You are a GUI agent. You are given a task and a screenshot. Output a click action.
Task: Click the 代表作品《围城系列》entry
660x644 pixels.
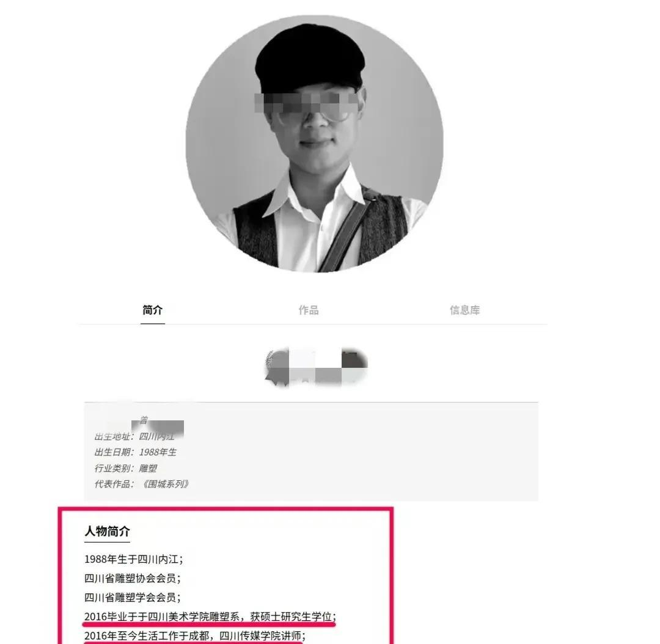(142, 484)
